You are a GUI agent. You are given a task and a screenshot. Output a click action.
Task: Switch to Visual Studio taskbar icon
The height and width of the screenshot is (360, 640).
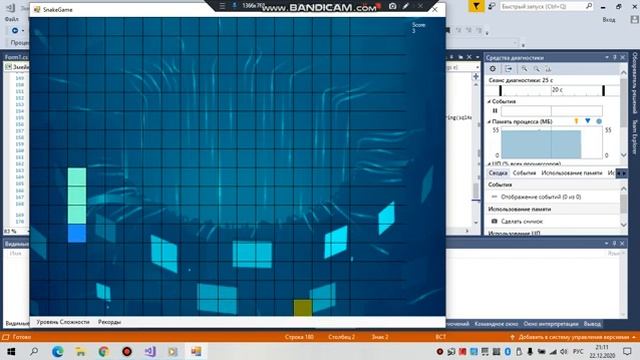(x=150, y=351)
